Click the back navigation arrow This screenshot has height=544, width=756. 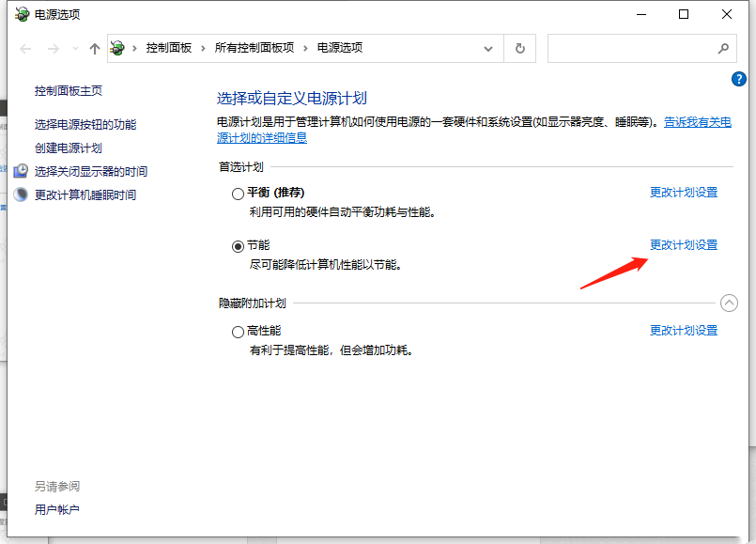(x=24, y=48)
